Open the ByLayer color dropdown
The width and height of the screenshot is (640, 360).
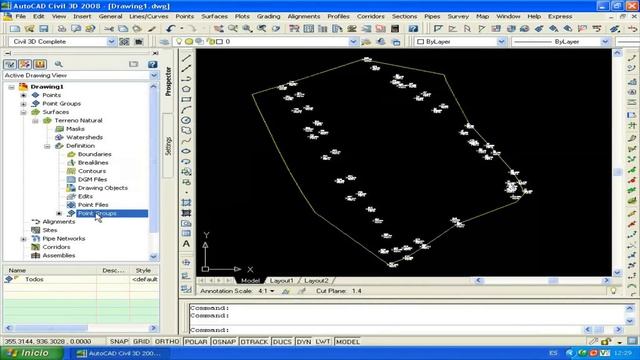tap(502, 42)
